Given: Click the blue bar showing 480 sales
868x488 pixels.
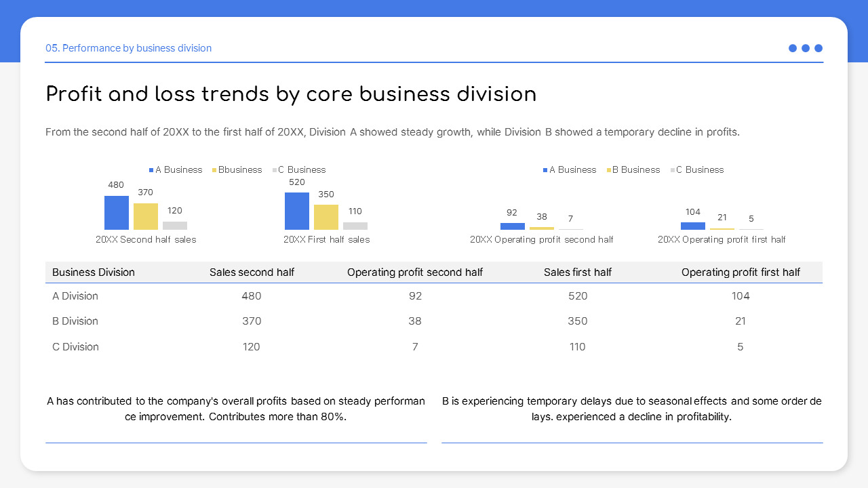Looking at the screenshot, I should click(x=116, y=212).
